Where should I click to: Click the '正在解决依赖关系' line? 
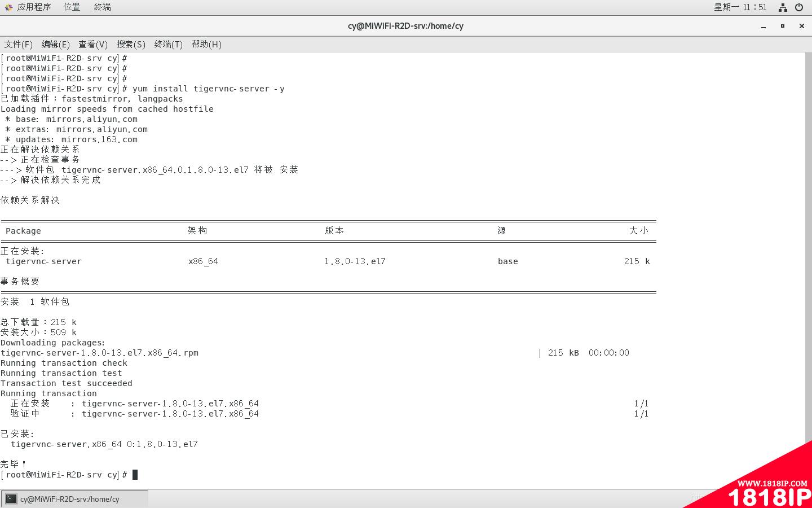point(40,150)
